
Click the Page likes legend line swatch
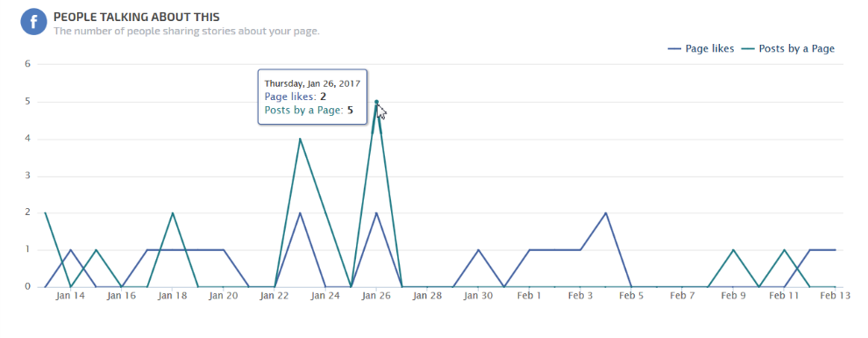coord(675,49)
